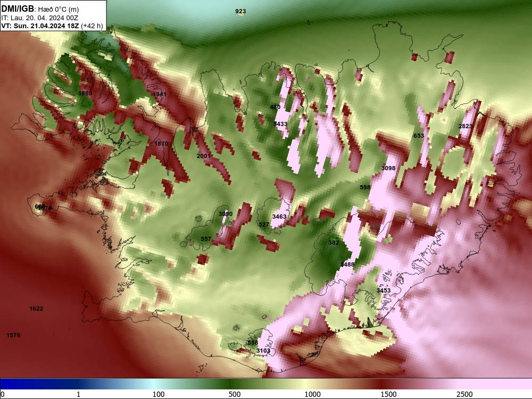This screenshot has width=532, height=399.
Task: Click the 'Hæð 0°C (m)' parameter label
Action: (x=58, y=10)
